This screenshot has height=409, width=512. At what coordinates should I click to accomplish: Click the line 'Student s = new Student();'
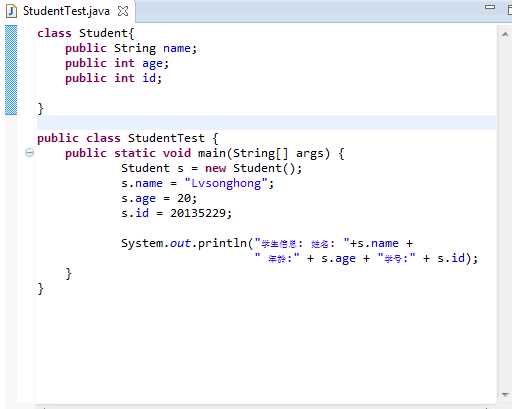[212, 168]
